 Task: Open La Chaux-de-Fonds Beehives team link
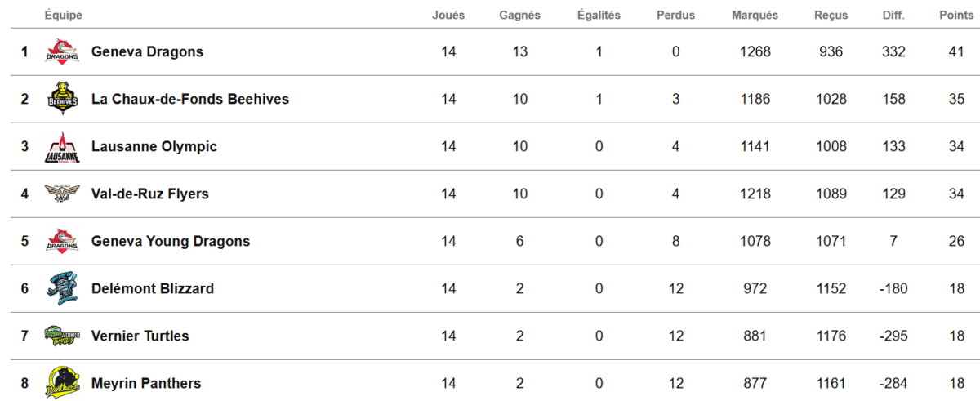tap(190, 99)
